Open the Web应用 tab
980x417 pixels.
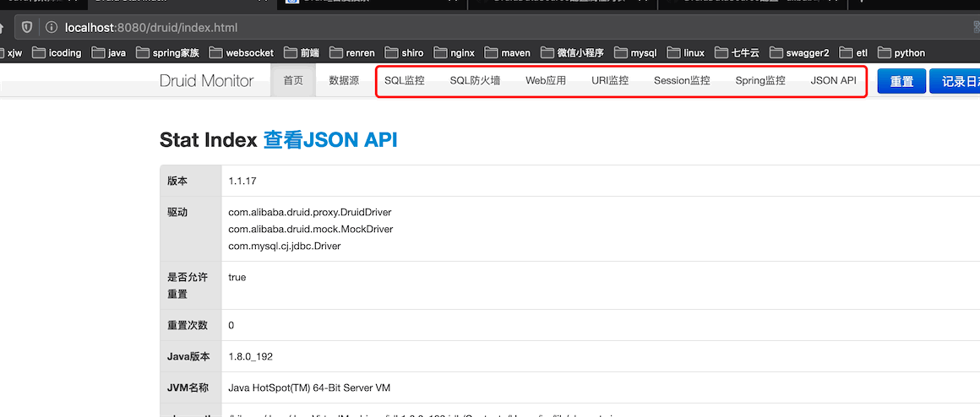546,80
